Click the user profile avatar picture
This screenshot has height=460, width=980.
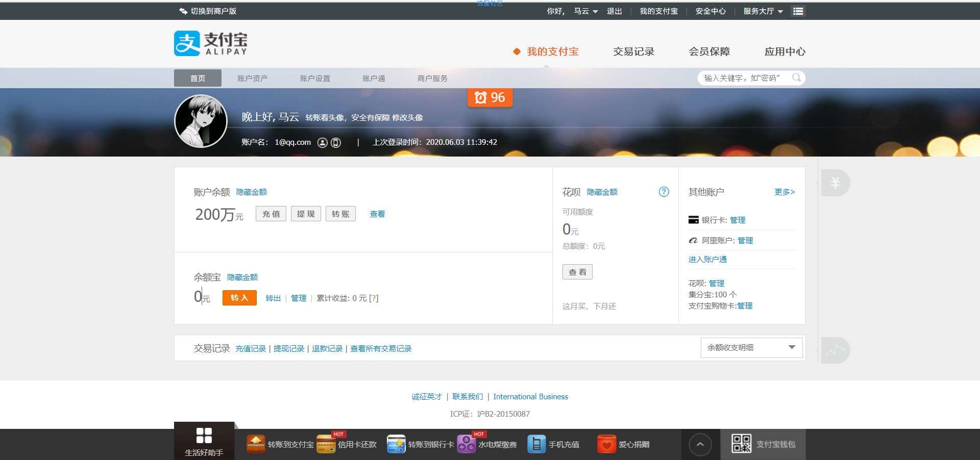point(201,121)
